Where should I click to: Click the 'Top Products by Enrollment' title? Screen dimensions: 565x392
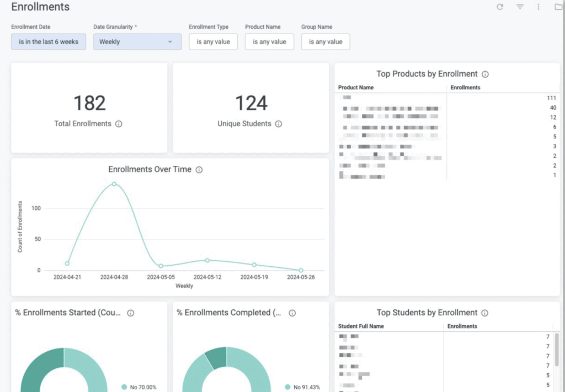pyautogui.click(x=427, y=74)
